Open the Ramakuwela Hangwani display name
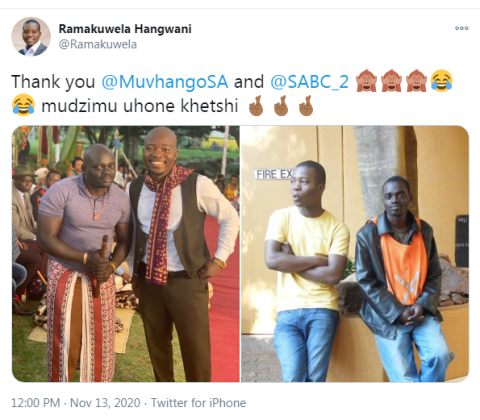The width and height of the screenshot is (480, 420). (x=125, y=29)
